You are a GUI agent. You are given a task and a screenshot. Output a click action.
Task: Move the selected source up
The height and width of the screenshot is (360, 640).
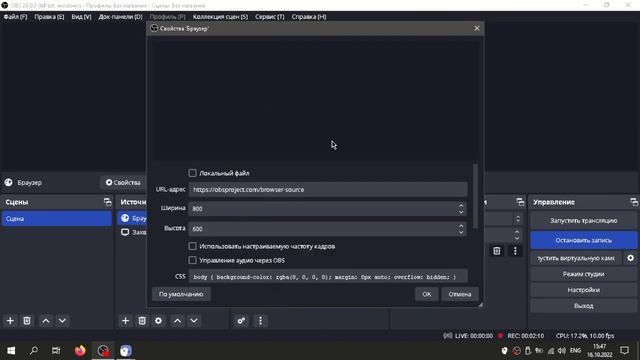178,321
